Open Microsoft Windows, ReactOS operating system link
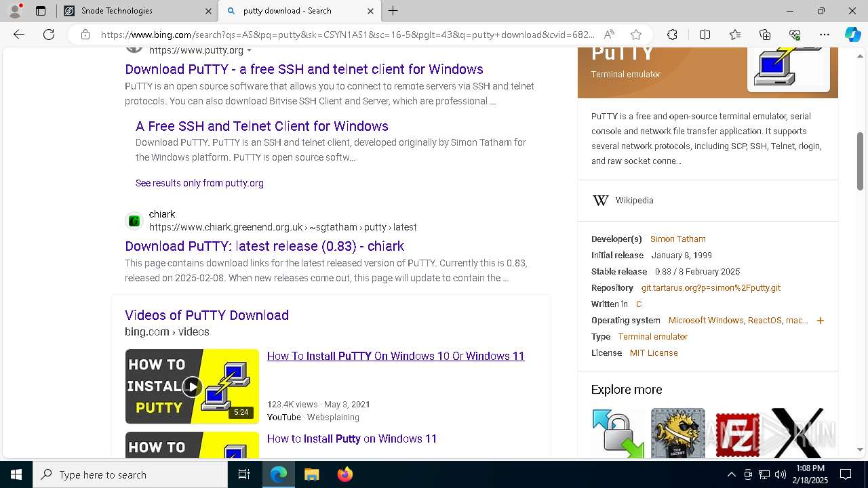Viewport: 868px width, 488px height. click(x=738, y=321)
